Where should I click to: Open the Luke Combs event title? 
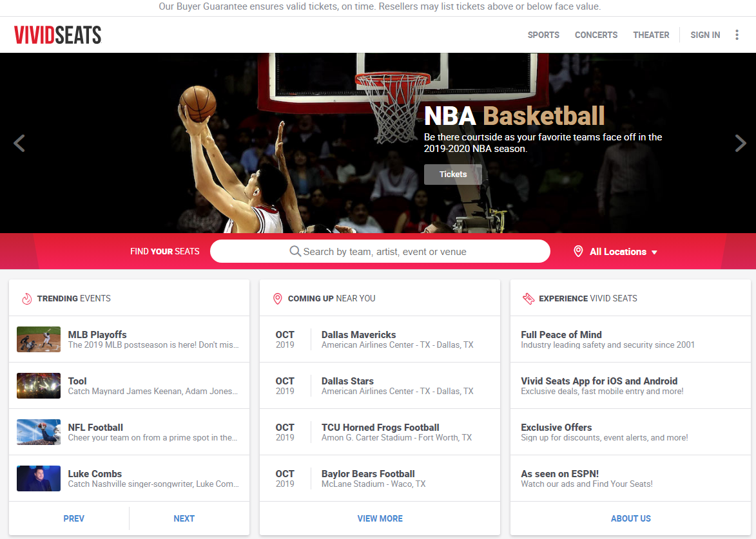[95, 473]
